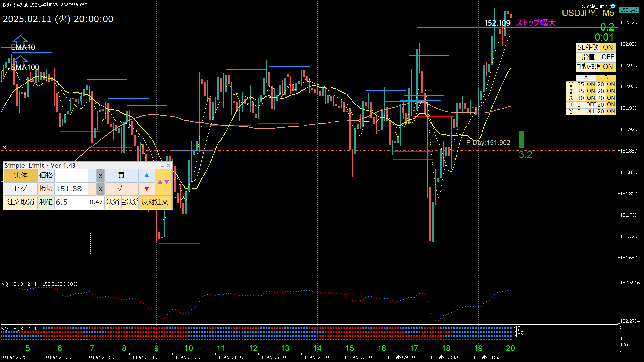Image resolution: width=644 pixels, height=362 pixels.
Task: Toggle row ④ column A OFF switch
Action: pos(591,105)
